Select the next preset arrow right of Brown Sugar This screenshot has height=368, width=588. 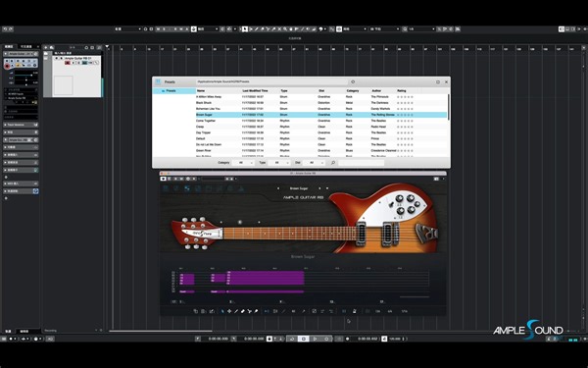(319, 188)
